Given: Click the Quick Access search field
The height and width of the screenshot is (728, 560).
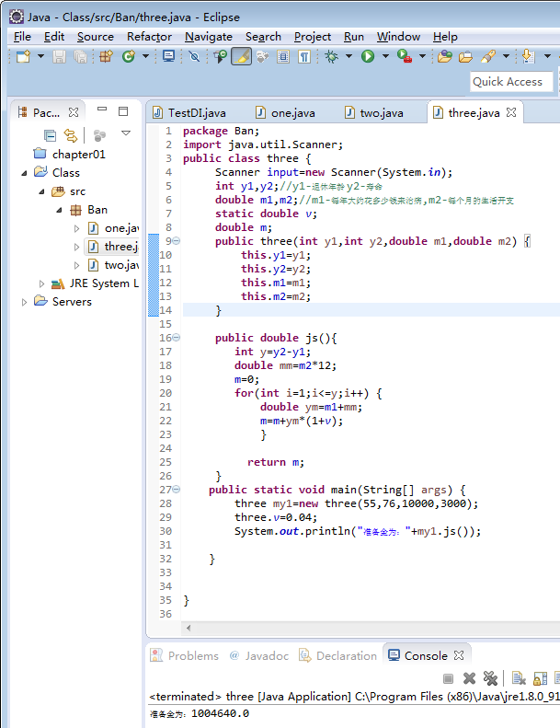Looking at the screenshot, I should (x=510, y=82).
